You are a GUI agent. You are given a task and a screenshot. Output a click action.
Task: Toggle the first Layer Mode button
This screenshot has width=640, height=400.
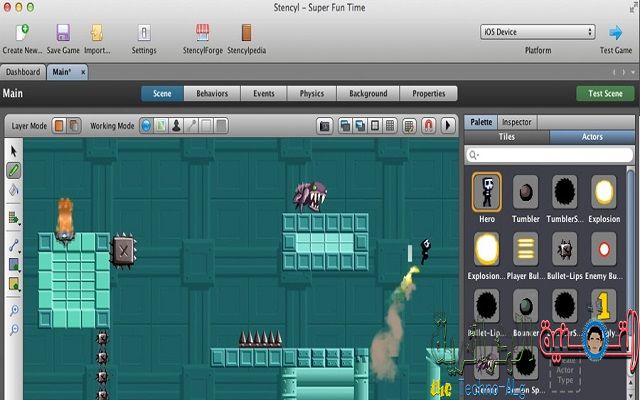pos(59,126)
